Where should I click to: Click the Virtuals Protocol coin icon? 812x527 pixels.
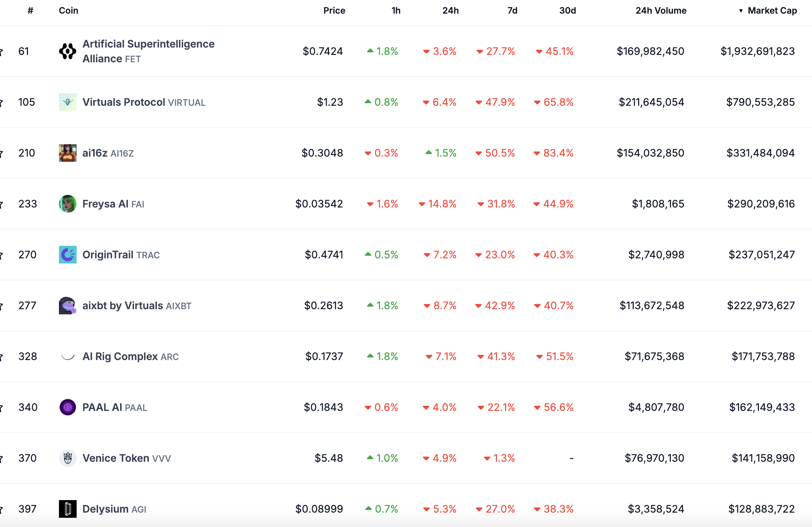coord(67,102)
